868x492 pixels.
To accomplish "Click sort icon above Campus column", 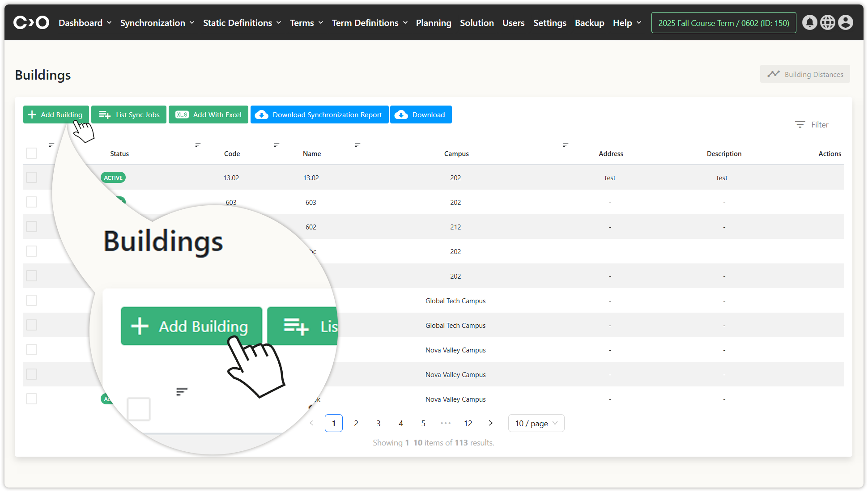I will tap(357, 145).
